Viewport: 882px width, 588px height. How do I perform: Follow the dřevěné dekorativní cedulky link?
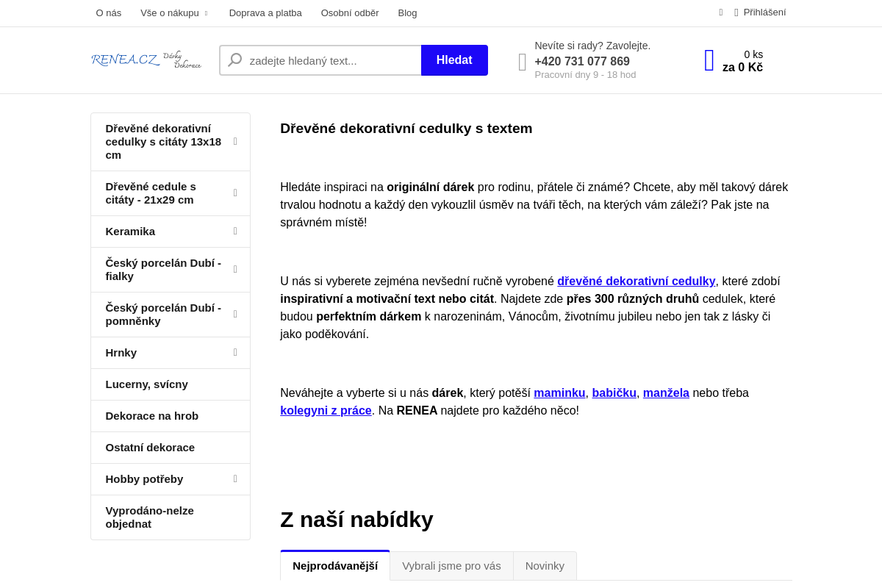coord(636,282)
